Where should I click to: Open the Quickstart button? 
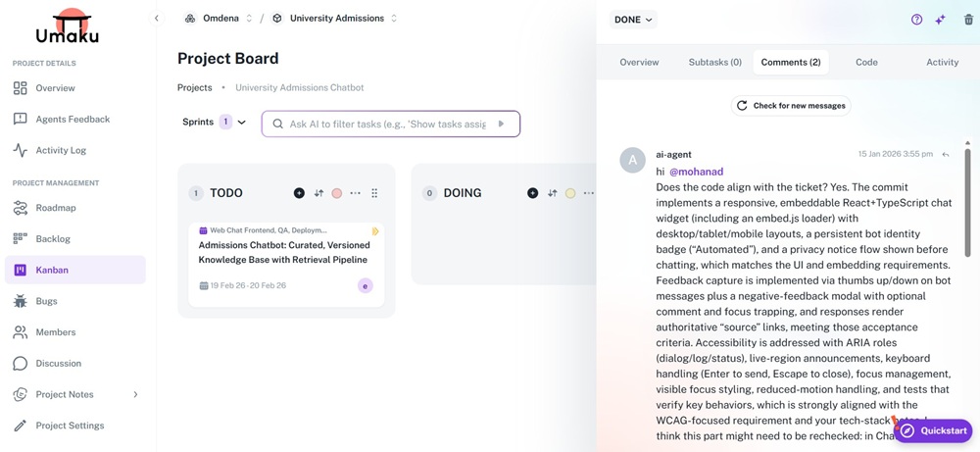pos(934,430)
